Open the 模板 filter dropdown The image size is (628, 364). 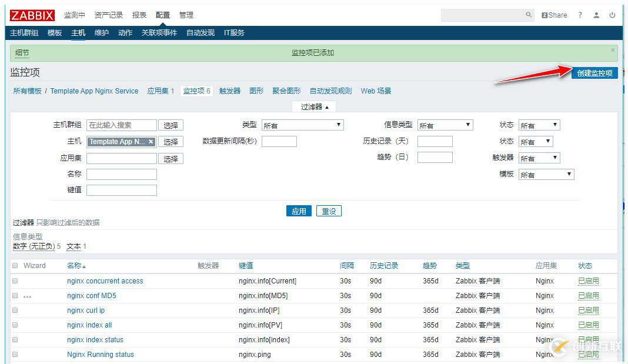point(546,174)
